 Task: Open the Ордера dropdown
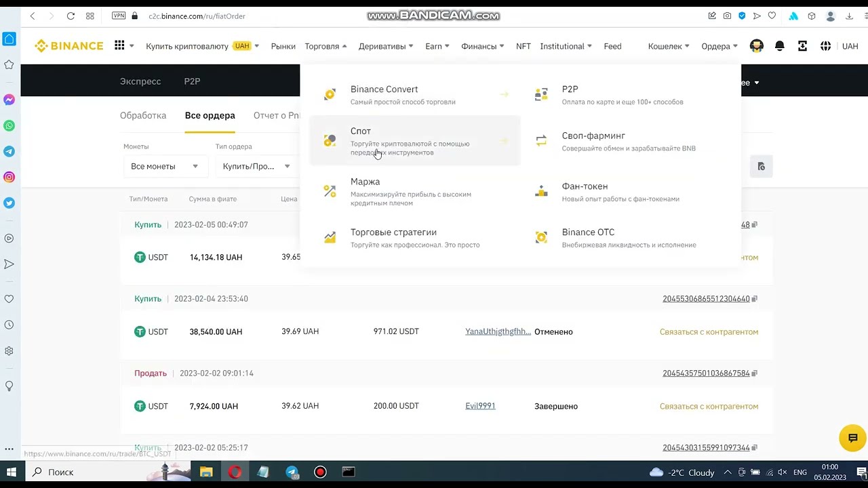[720, 46]
